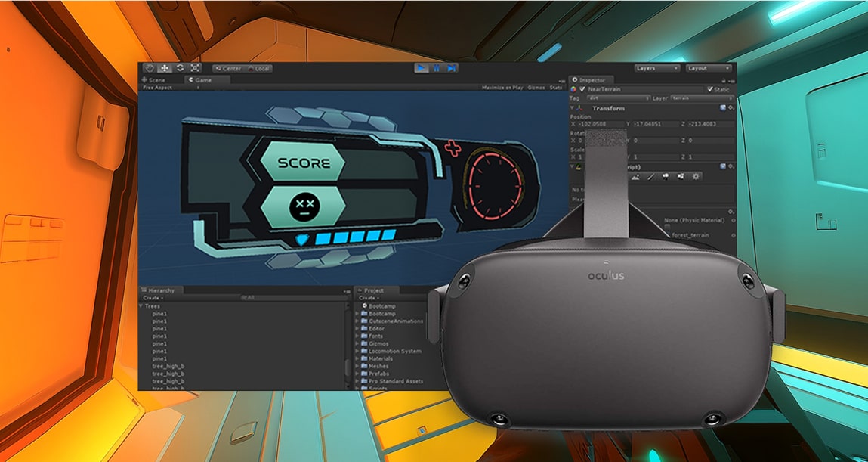Click the Play button
This screenshot has height=462, width=868.
422,67
